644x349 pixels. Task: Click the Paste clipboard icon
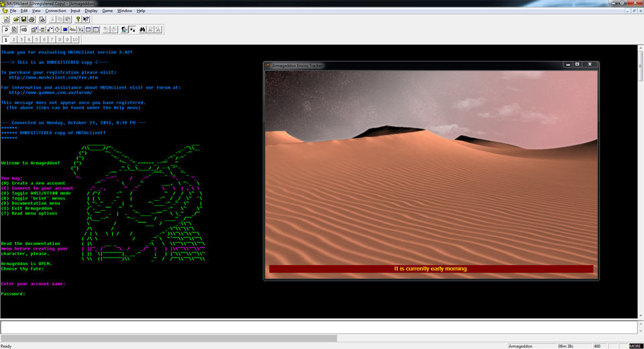[x=68, y=19]
